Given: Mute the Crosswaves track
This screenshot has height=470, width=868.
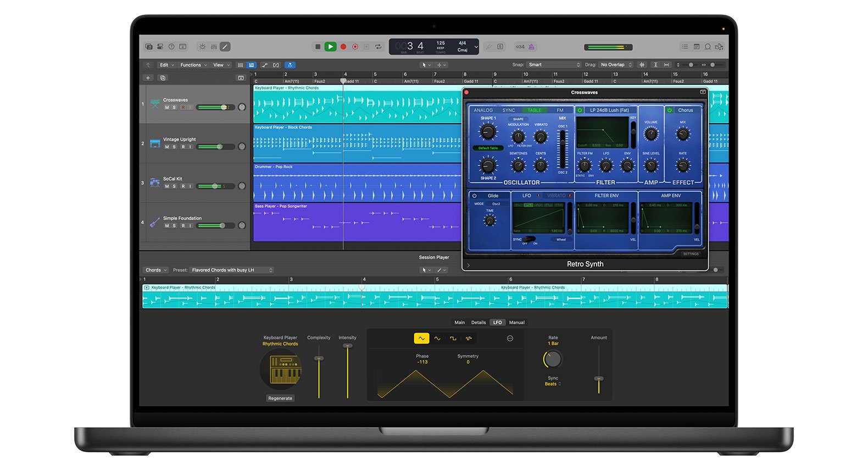Looking at the screenshot, I should point(167,107).
